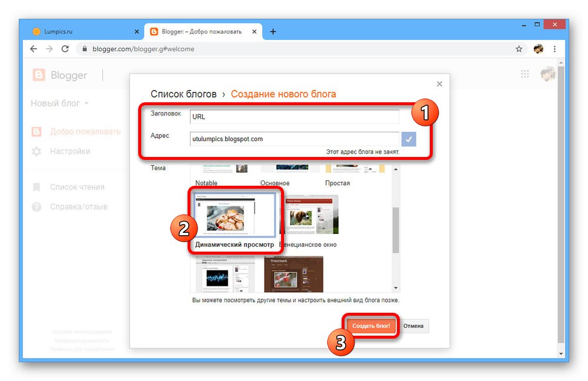The width and height of the screenshot is (588, 381).
Task: Open Список чтения in sidebar
Action: click(77, 187)
